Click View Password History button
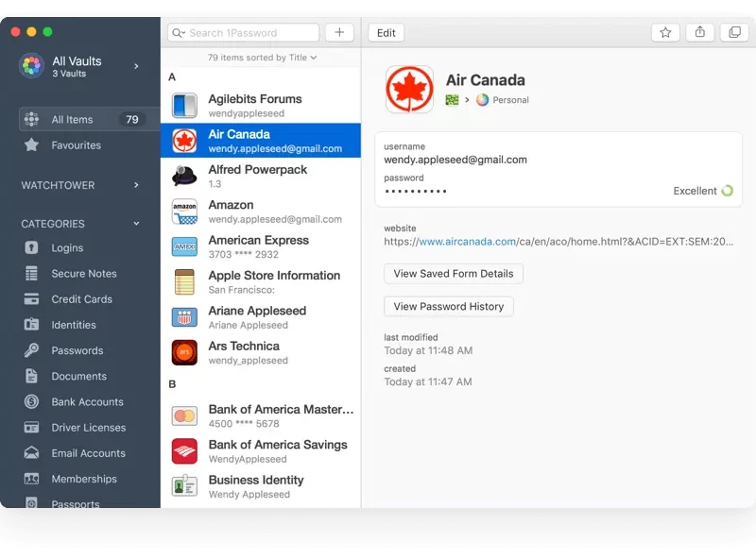 click(x=448, y=306)
